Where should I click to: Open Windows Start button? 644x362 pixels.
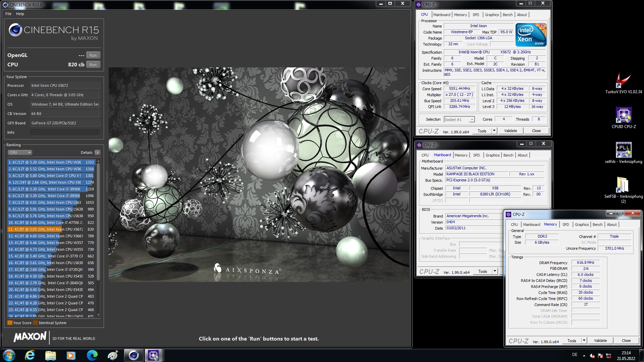pyautogui.click(x=9, y=355)
